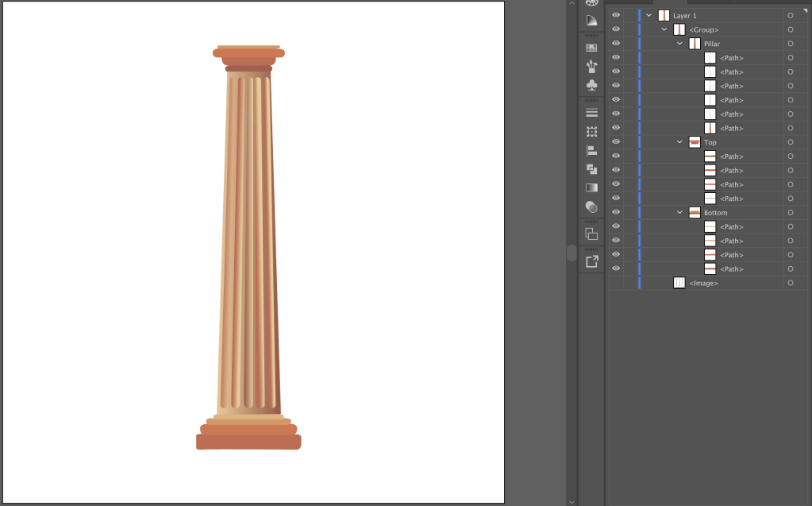Image resolution: width=812 pixels, height=506 pixels.
Task: Toggle visibility of the Bottom group
Action: point(616,213)
